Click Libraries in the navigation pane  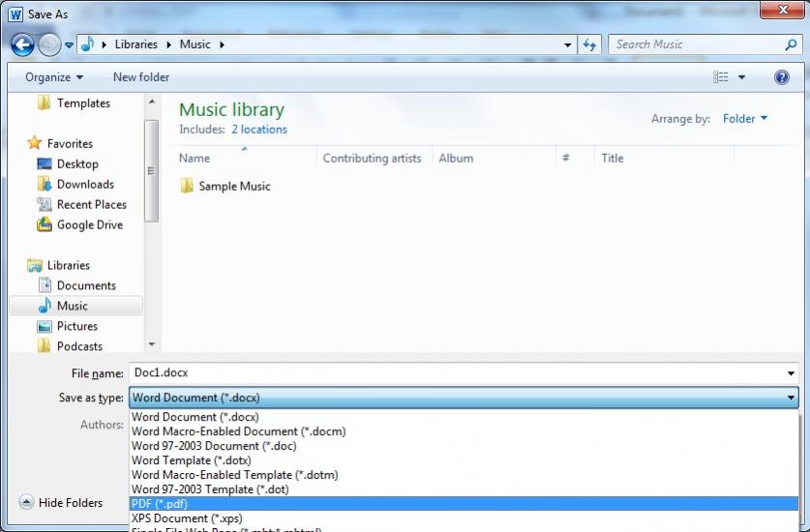click(68, 265)
